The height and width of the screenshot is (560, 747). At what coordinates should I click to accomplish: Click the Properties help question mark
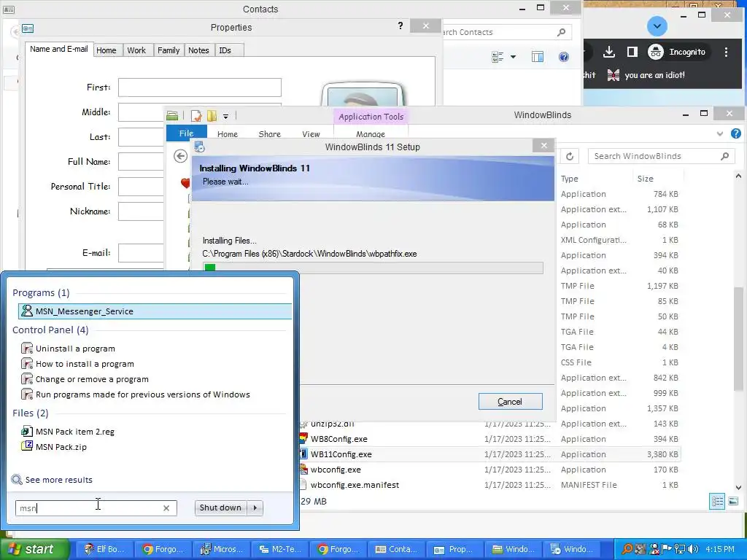pyautogui.click(x=400, y=26)
